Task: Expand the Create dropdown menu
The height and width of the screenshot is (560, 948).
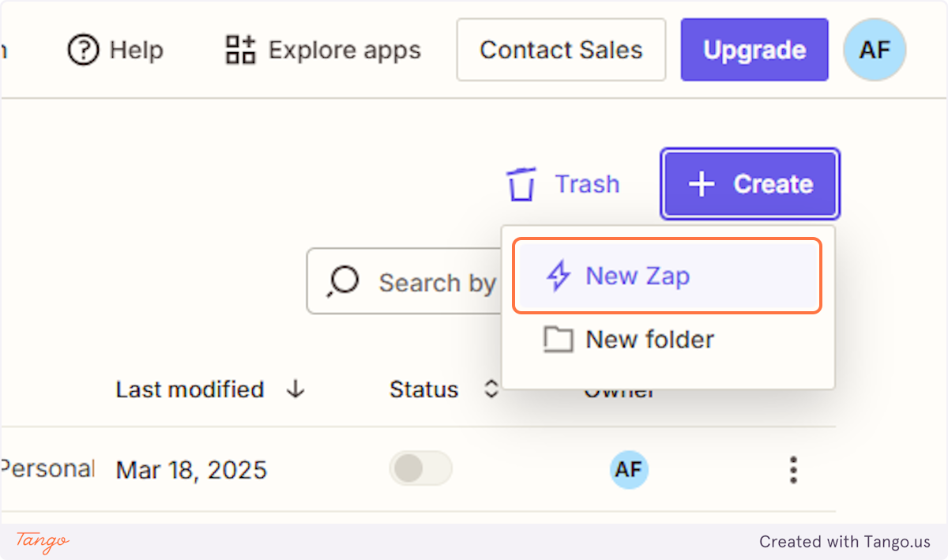Action: point(749,183)
